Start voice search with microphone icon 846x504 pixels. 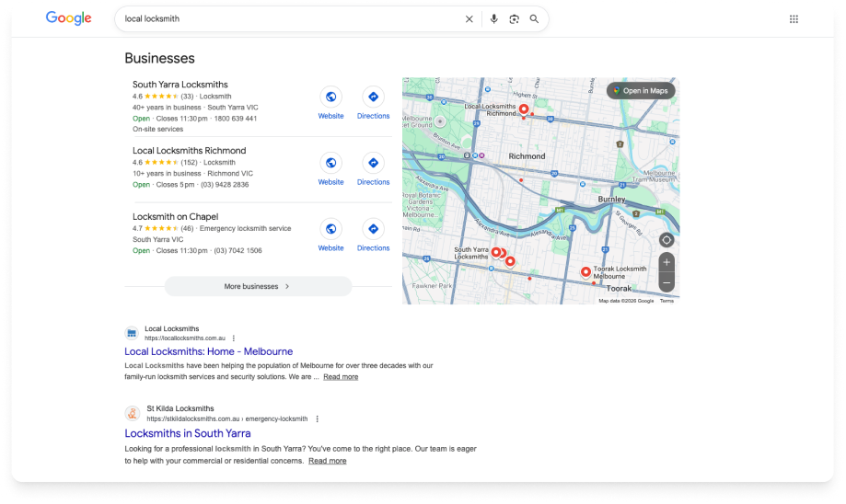493,19
